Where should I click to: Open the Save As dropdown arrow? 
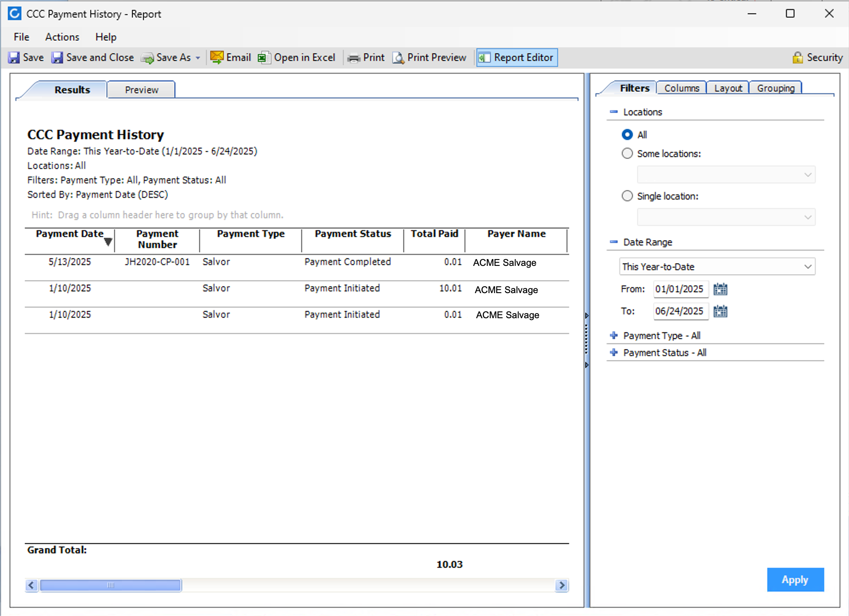coord(198,58)
